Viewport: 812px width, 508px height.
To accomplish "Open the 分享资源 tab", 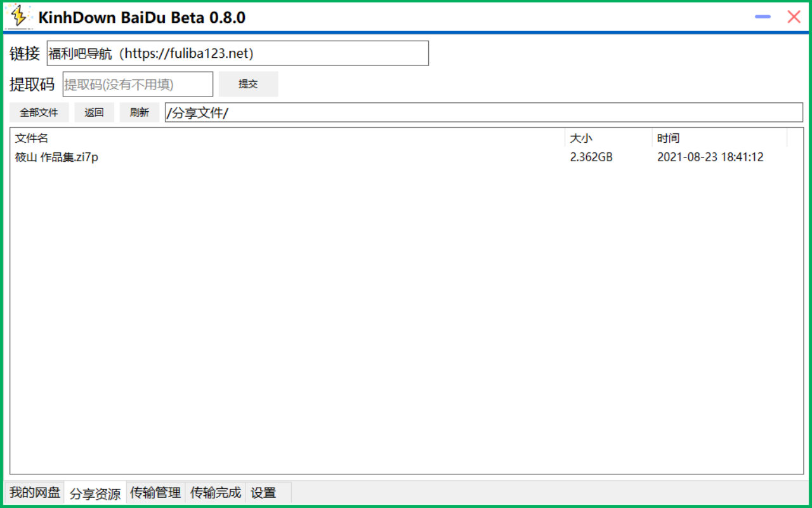I will click(94, 492).
